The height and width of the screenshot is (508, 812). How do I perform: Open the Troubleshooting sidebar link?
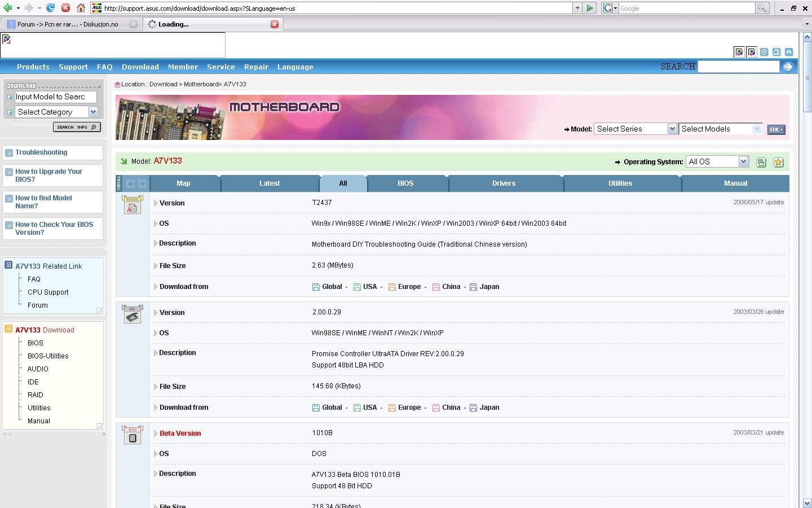tap(41, 152)
